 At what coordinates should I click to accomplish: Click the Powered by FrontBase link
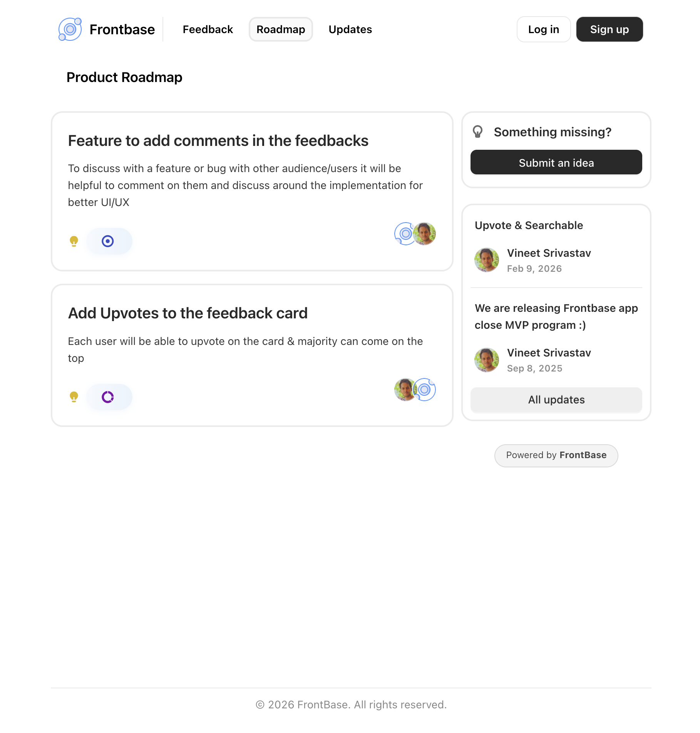[x=556, y=455]
